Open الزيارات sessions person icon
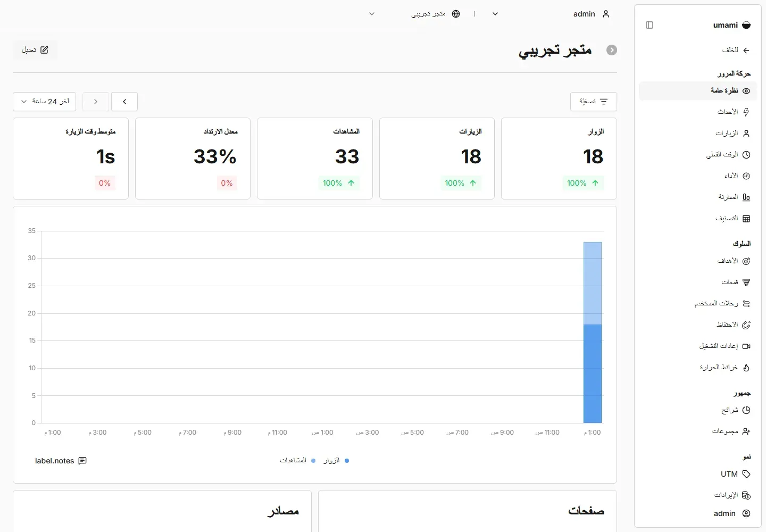 click(x=746, y=134)
